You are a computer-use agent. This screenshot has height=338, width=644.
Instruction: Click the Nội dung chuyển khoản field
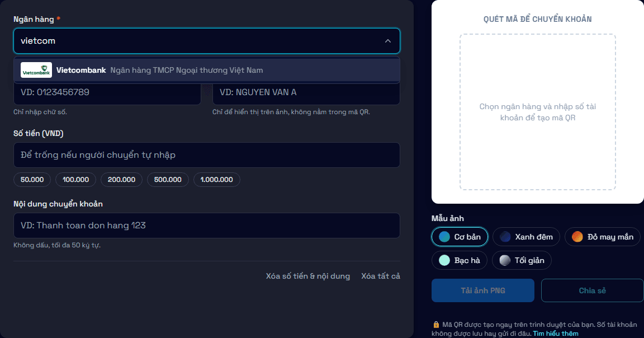coord(207,226)
